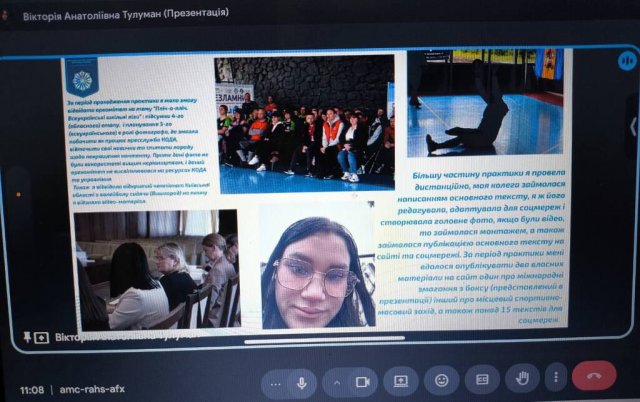Click the meeting table photo
Image resolution: width=640 pixels, height=402 pixels.
click(x=157, y=268)
